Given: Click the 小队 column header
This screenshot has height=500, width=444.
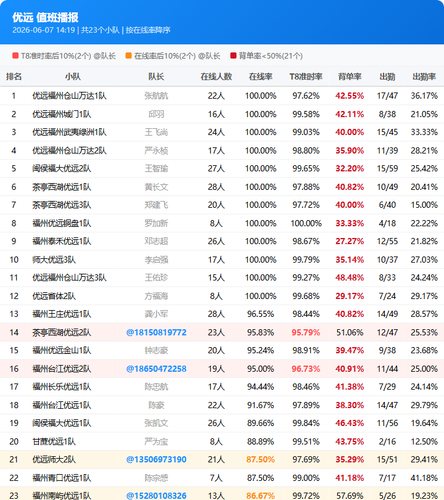Looking at the screenshot, I should [73, 77].
